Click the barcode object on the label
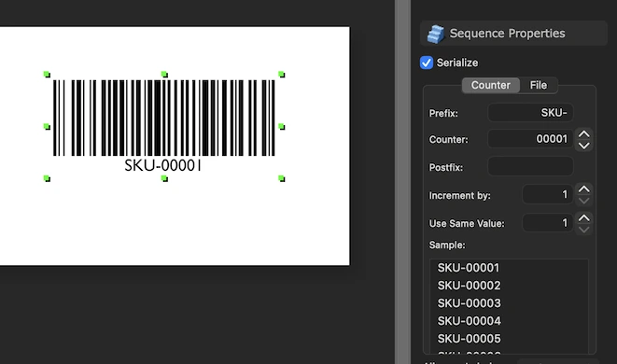Image resolution: width=617 pixels, height=364 pixels. pyautogui.click(x=164, y=118)
